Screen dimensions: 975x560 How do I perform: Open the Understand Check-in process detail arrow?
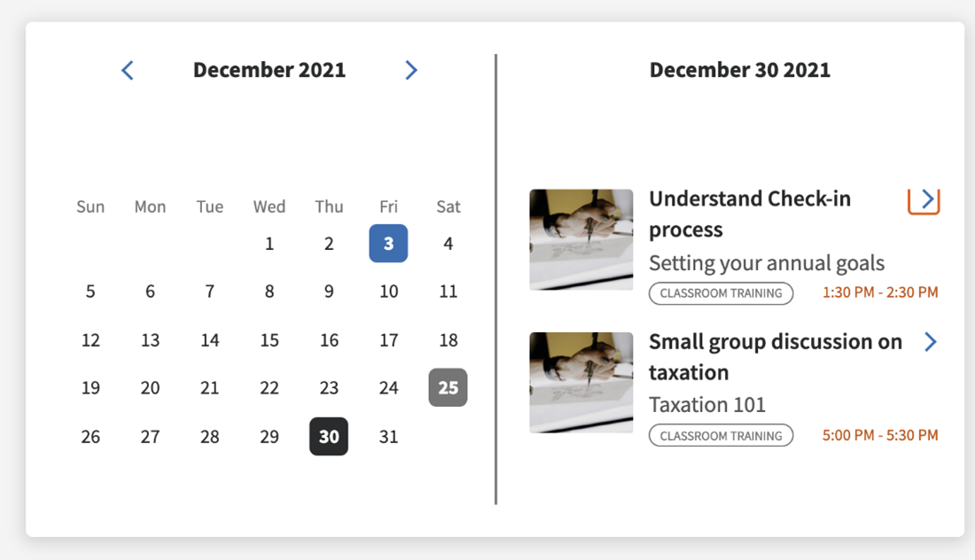tap(924, 201)
